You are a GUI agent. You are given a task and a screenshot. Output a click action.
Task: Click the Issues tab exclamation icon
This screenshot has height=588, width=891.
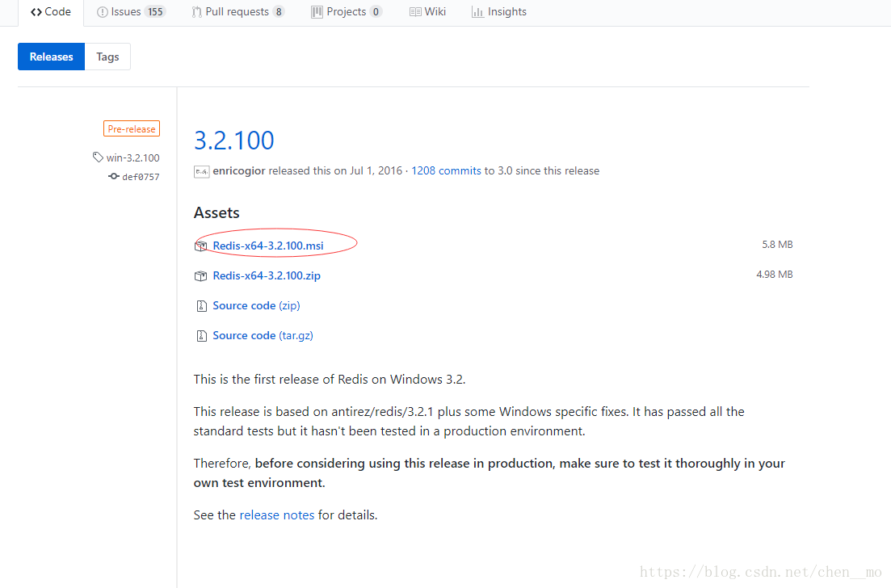click(x=103, y=12)
